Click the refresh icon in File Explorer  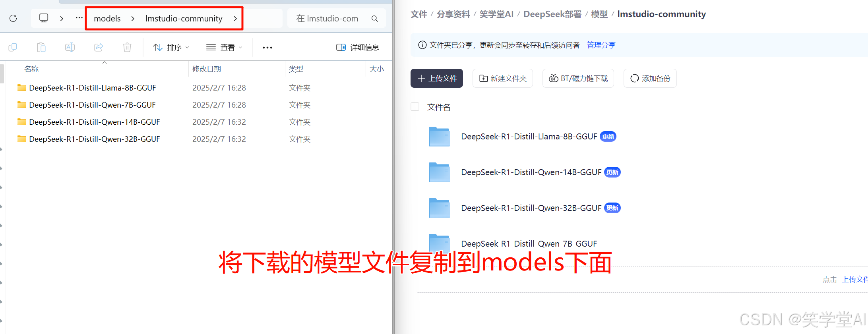(x=13, y=18)
